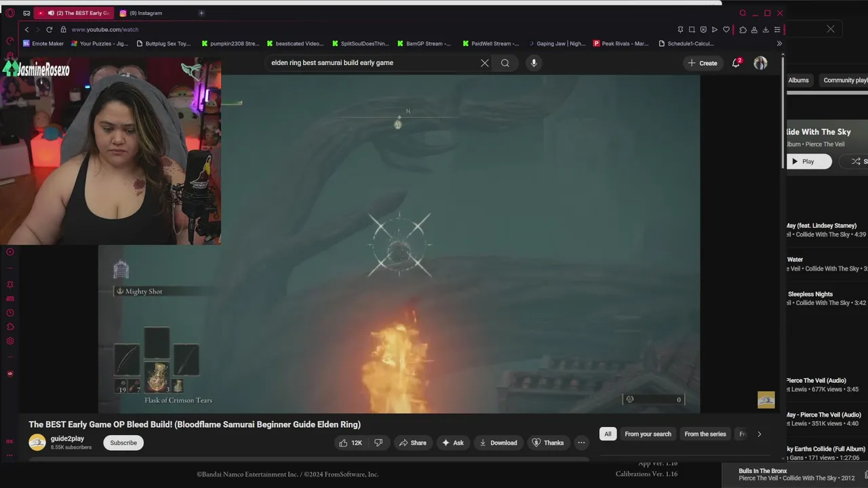The height and width of the screenshot is (488, 868).
Task: Open the Easy Setup sliders icon
Action: click(x=777, y=30)
